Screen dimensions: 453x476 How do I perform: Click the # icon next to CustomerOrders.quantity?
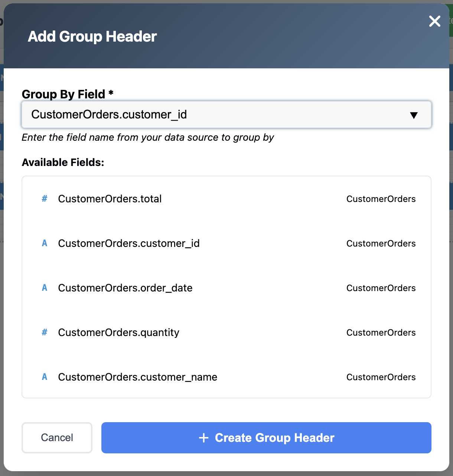(x=45, y=332)
